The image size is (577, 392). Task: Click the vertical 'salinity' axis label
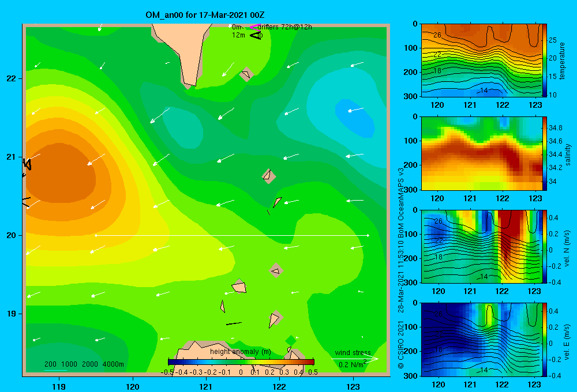click(568, 154)
